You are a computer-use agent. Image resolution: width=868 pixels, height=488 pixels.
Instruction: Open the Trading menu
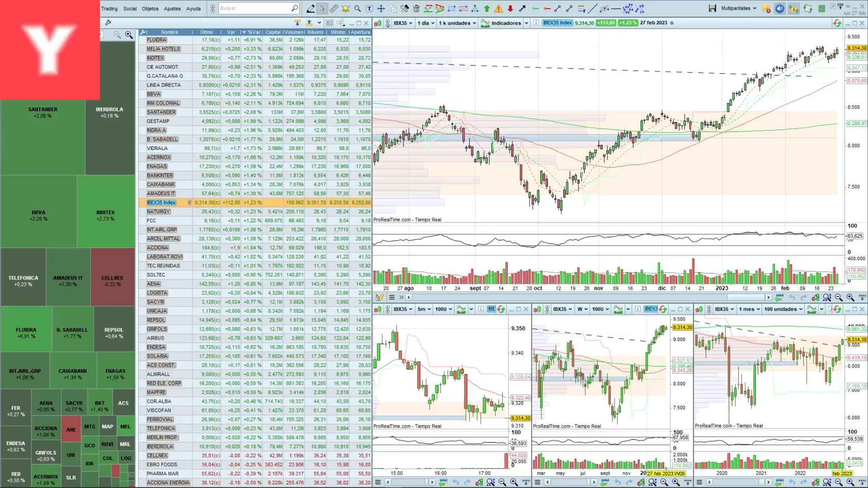(x=109, y=9)
